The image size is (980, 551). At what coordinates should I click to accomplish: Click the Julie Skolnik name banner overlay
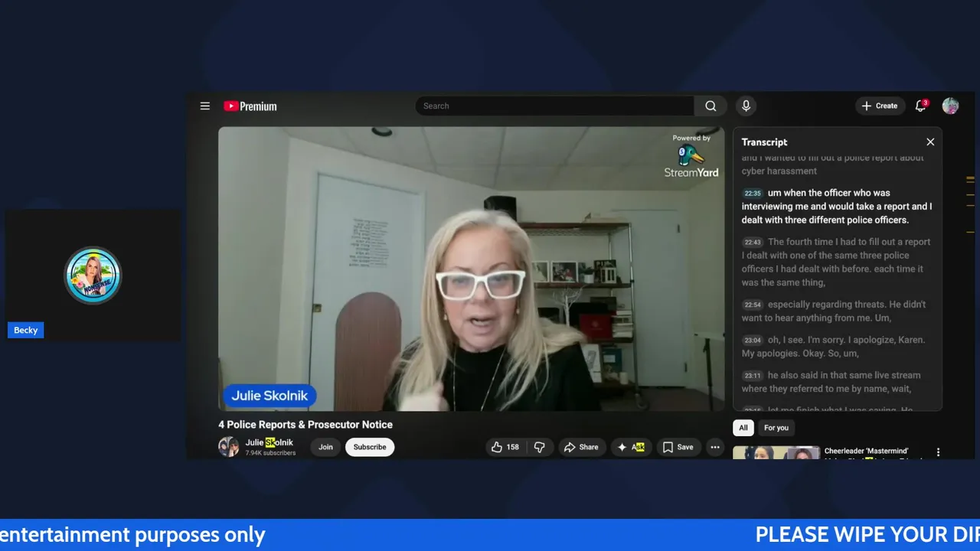click(x=269, y=396)
